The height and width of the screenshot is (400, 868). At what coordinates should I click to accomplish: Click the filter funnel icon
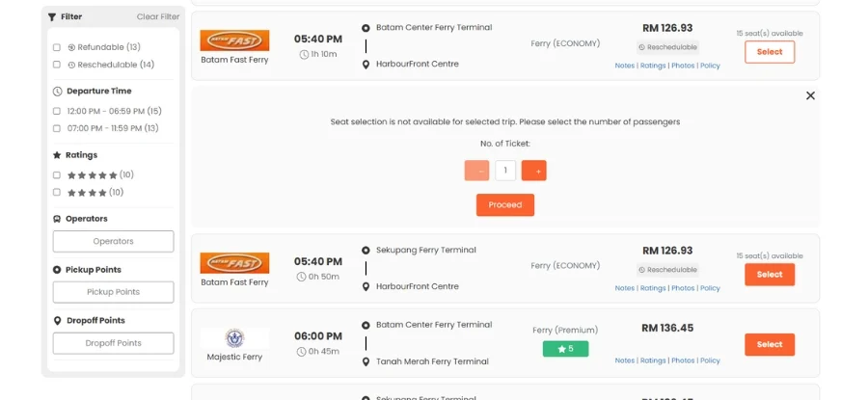click(x=52, y=16)
